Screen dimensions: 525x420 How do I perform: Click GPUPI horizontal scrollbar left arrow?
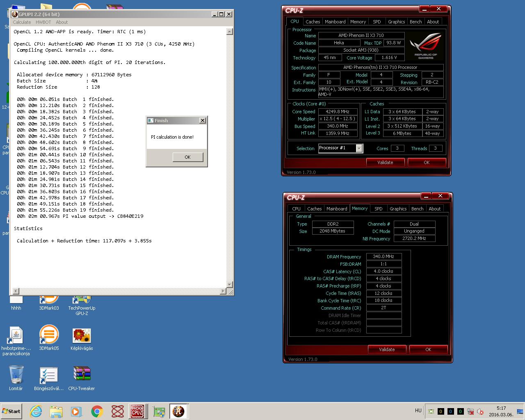16,291
